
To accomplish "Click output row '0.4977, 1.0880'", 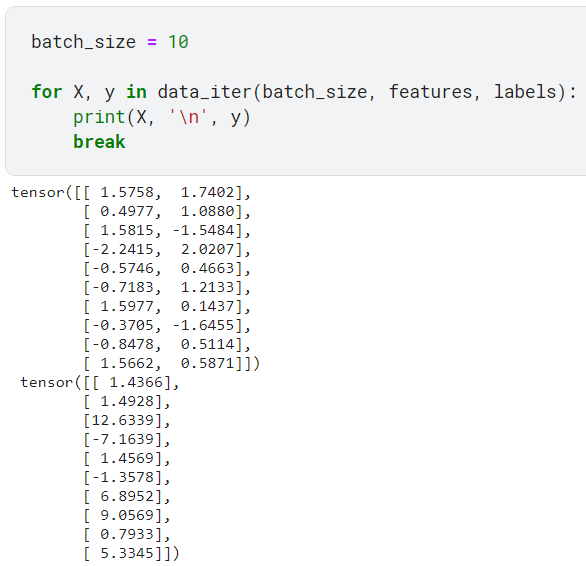I will (x=167, y=212).
